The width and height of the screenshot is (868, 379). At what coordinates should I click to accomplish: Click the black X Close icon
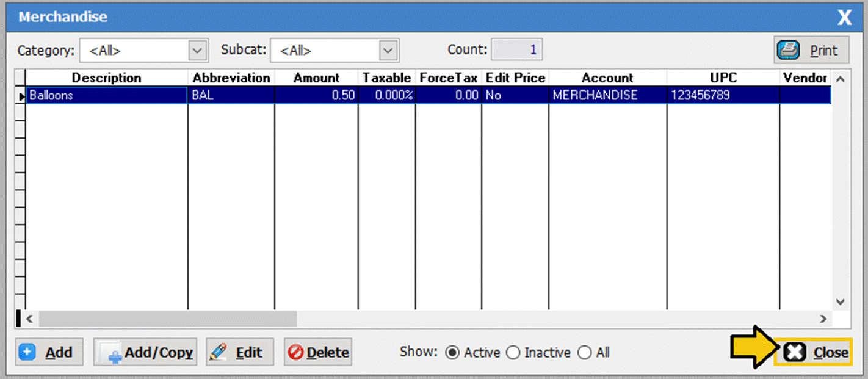(x=795, y=352)
